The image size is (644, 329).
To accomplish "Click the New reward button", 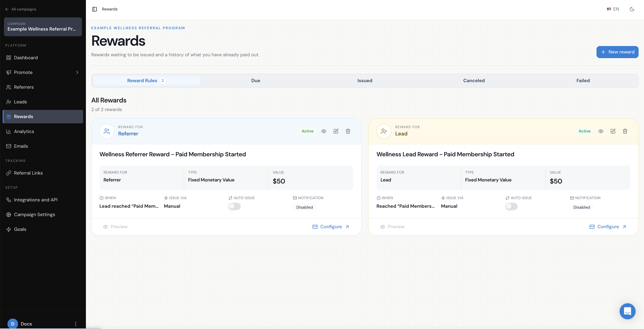I will (x=617, y=52).
